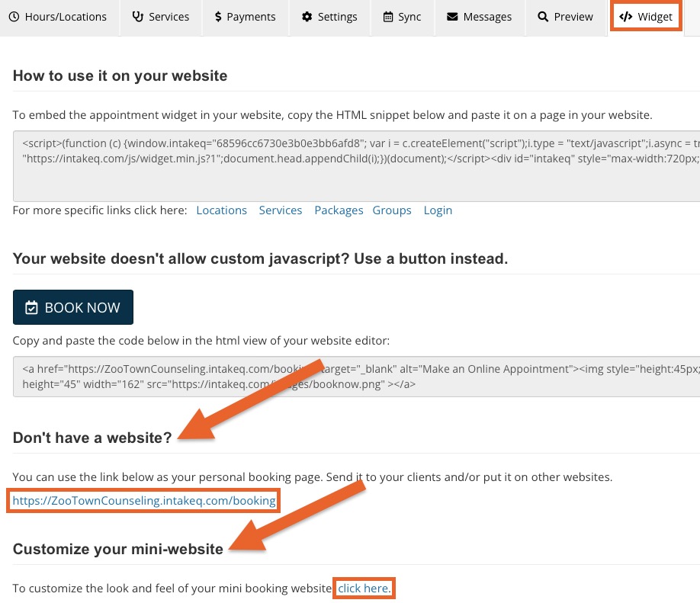The width and height of the screenshot is (700, 603).
Task: Open the Sync tab
Action: pyautogui.click(x=402, y=17)
